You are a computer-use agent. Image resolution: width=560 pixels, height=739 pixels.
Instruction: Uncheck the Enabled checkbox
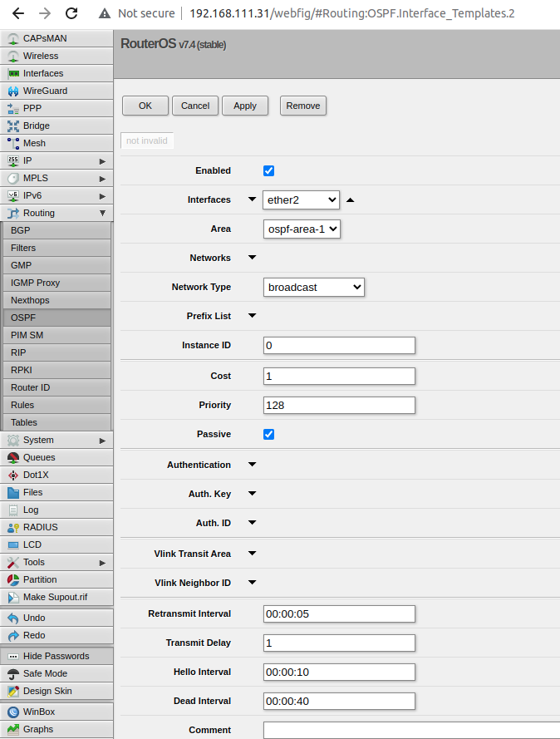pyautogui.click(x=268, y=170)
